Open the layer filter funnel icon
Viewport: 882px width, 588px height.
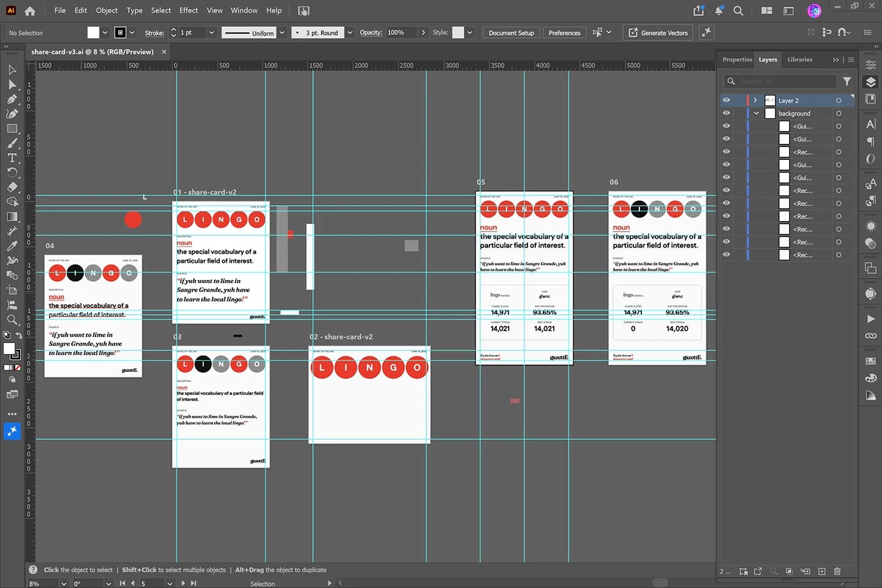[x=847, y=81]
